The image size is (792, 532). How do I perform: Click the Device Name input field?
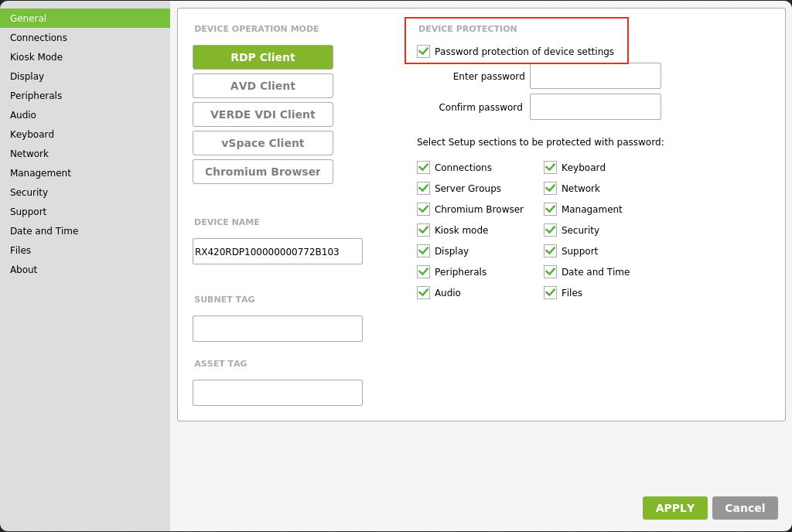click(278, 251)
